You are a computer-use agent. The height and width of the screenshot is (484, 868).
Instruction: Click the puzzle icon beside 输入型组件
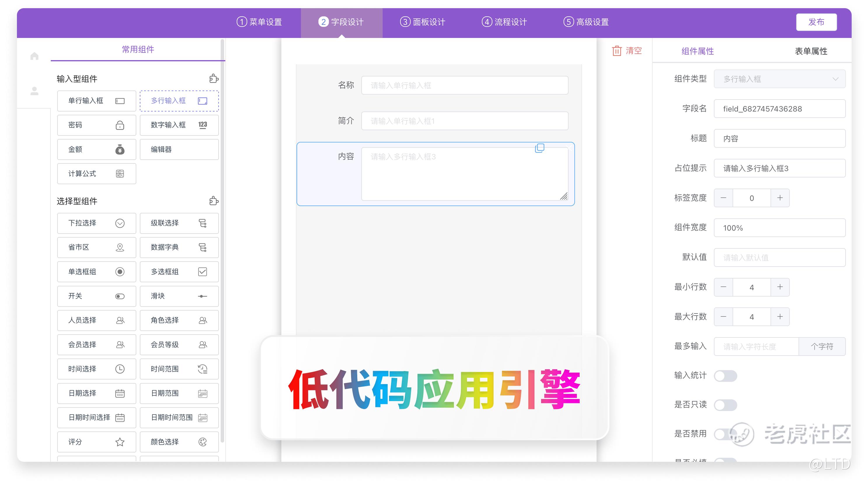(214, 79)
